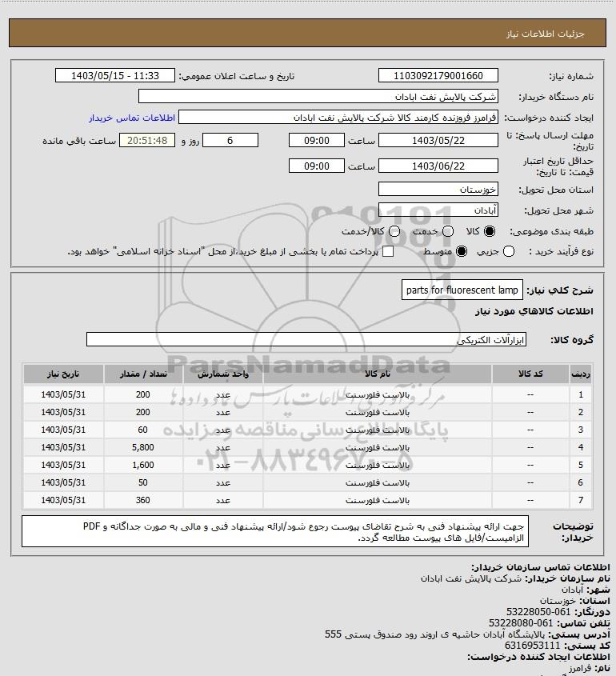Click the parts for fluorescent lamp description
The image size is (616, 676).
(462, 290)
